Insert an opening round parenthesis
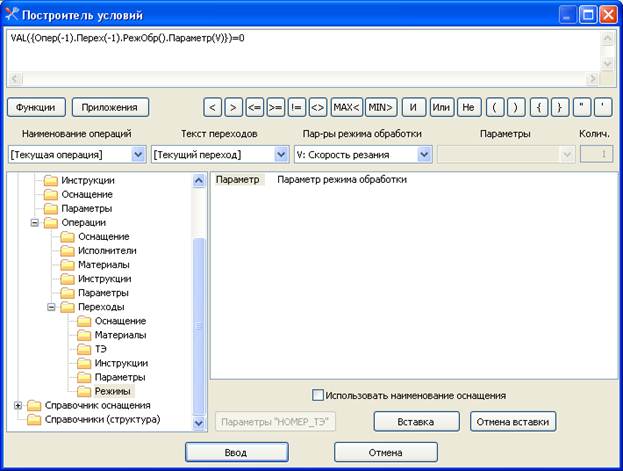The image size is (623, 471). point(495,107)
